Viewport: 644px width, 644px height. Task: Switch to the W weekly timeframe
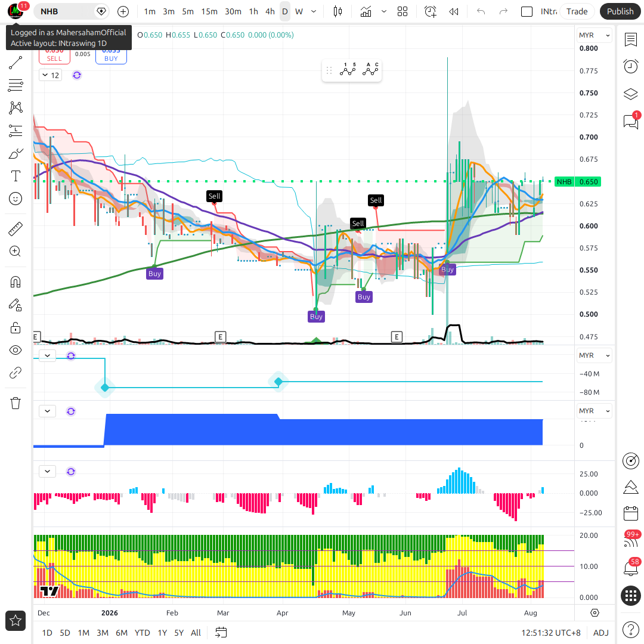click(299, 11)
